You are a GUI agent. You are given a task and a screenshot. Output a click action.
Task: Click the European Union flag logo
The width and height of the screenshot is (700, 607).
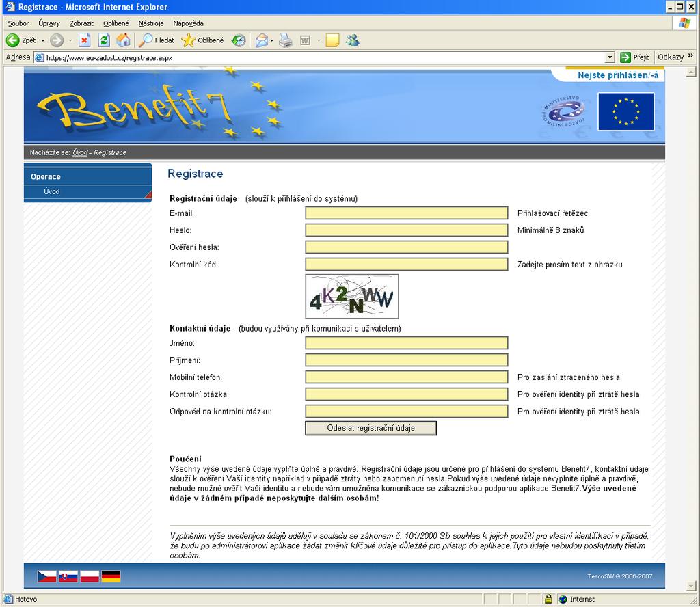click(626, 111)
